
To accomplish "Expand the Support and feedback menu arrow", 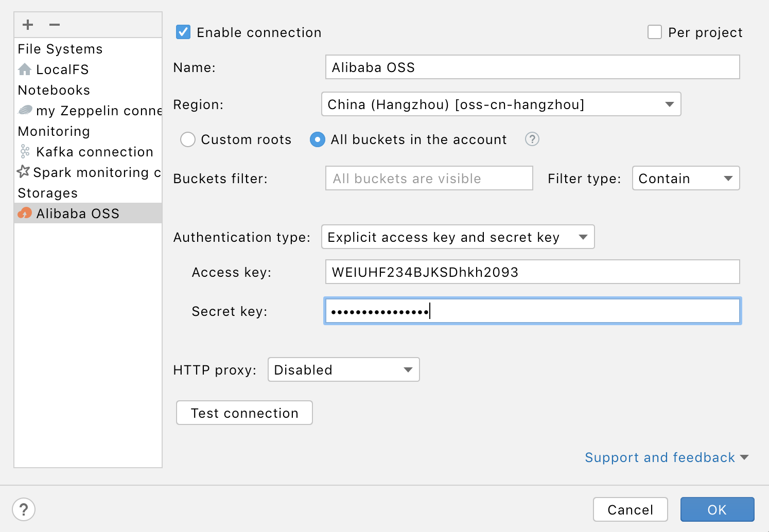I will coord(744,457).
